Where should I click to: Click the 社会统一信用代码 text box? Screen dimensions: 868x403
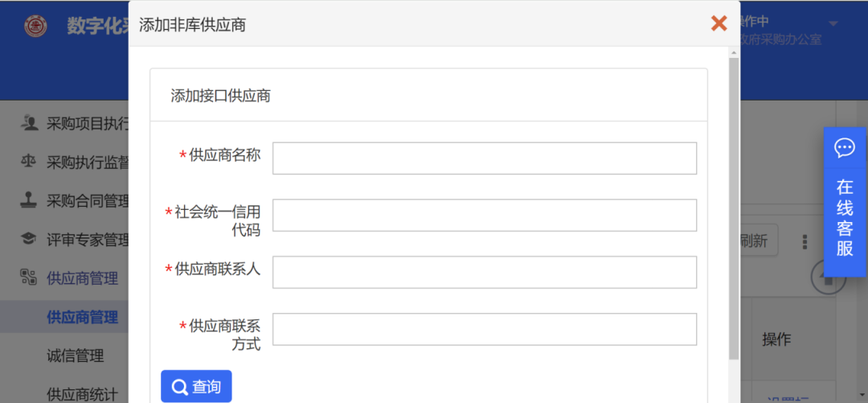point(484,216)
